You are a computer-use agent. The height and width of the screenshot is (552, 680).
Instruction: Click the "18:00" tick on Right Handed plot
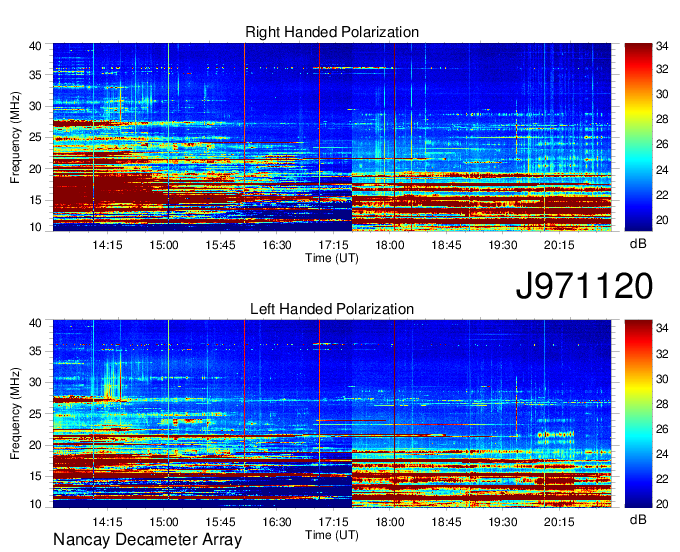coord(390,245)
